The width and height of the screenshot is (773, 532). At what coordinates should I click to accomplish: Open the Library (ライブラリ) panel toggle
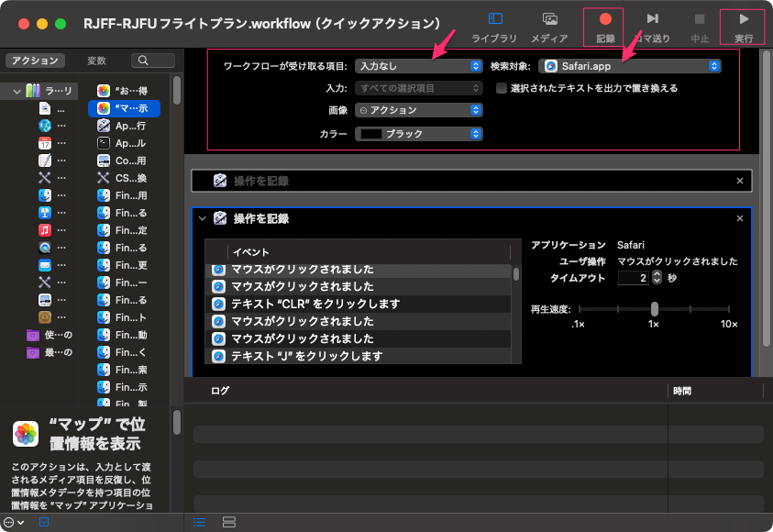point(494,25)
